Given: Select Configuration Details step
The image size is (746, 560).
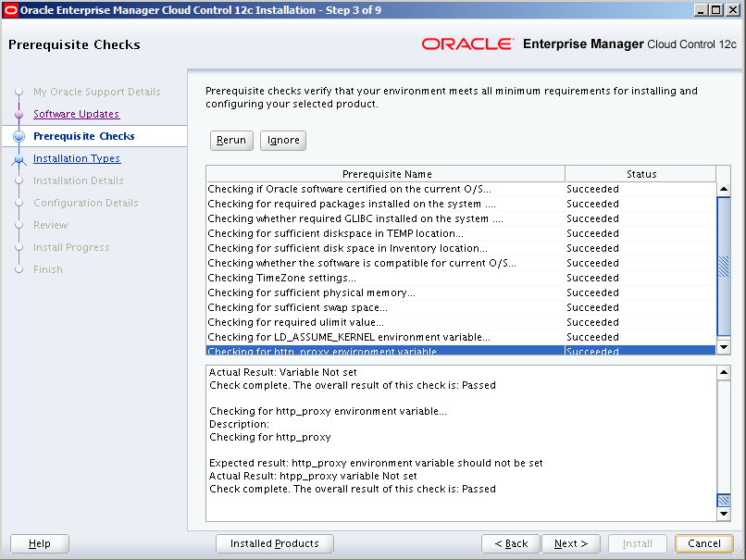Looking at the screenshot, I should [86, 203].
